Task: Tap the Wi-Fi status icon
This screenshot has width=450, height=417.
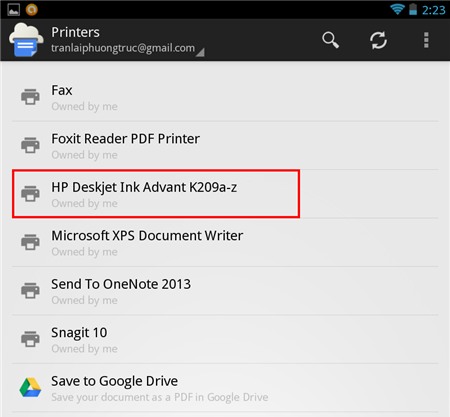Action: point(397,9)
